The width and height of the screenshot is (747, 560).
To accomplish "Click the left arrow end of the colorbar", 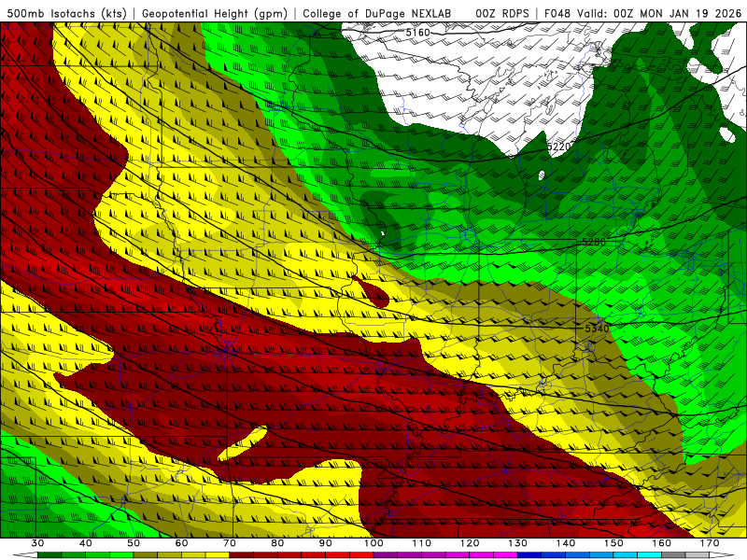I will 25,554.
